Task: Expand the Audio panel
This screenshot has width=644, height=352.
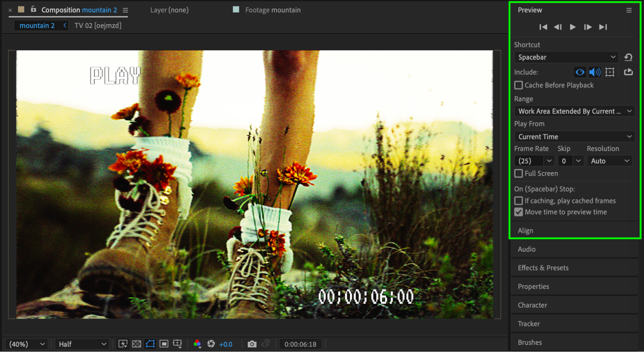Action: [x=574, y=249]
